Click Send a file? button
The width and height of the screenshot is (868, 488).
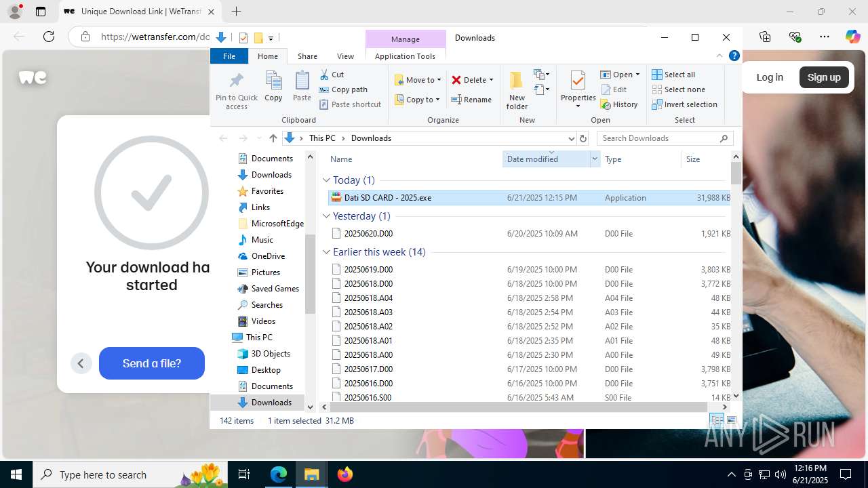(152, 363)
